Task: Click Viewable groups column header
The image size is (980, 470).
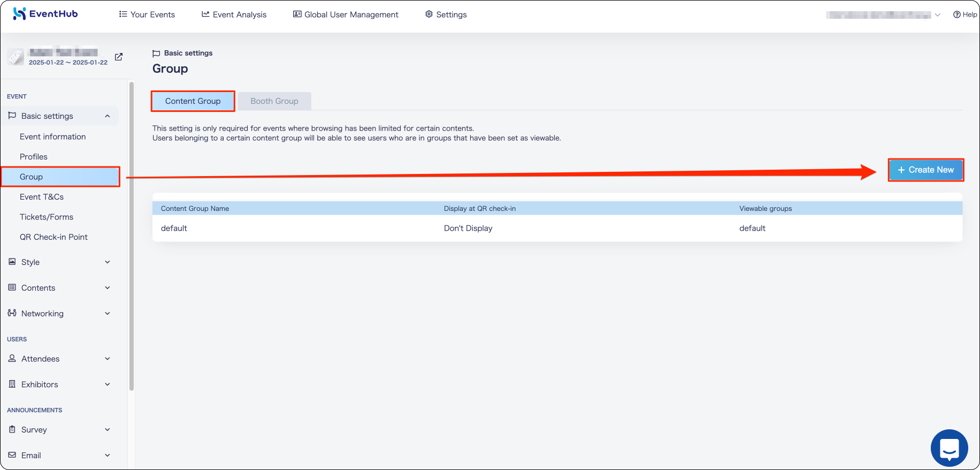Action: tap(765, 209)
